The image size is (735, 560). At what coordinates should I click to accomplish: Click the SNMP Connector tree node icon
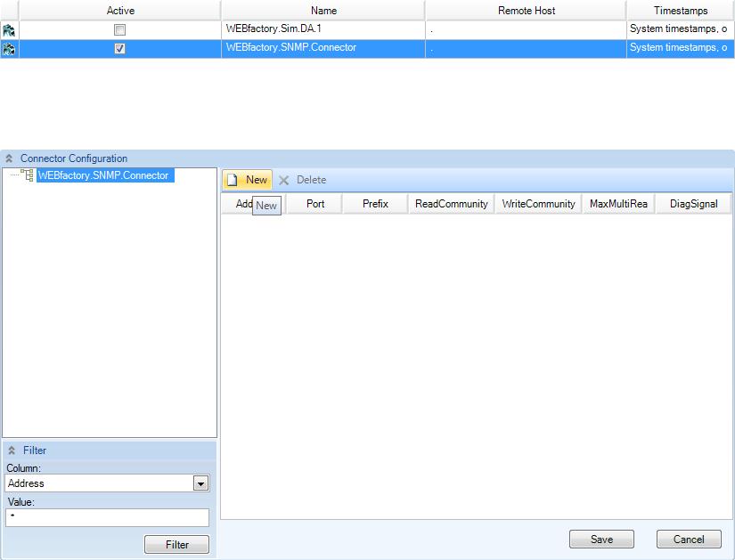tap(27, 176)
